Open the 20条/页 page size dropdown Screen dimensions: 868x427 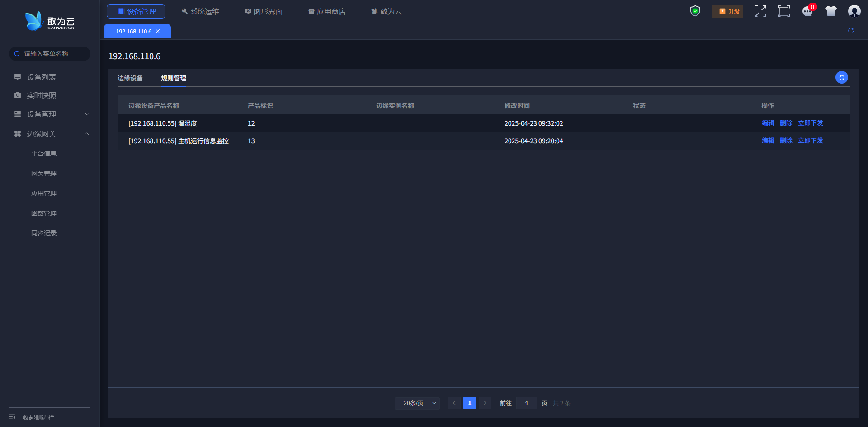pyautogui.click(x=417, y=403)
